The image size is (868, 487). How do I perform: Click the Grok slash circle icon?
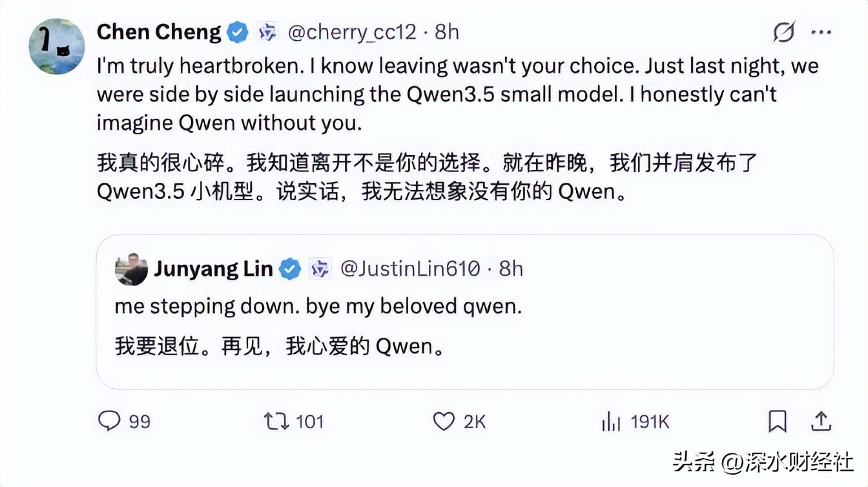pyautogui.click(x=784, y=32)
